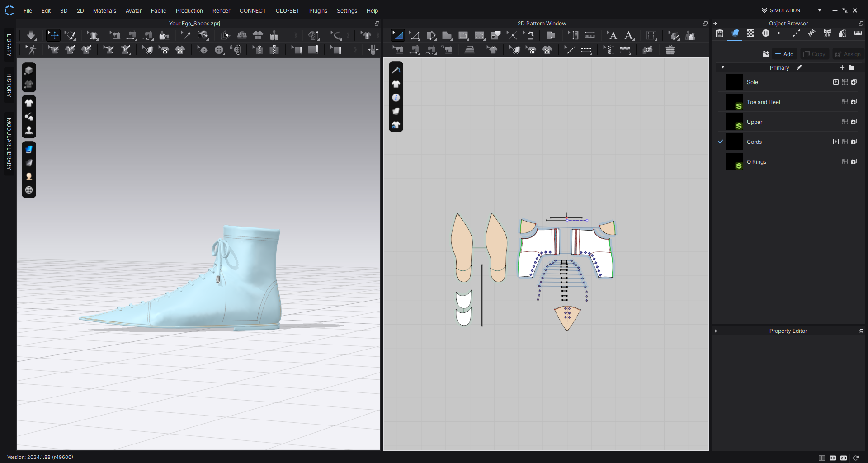This screenshot has height=463, width=868.
Task: Undock the Property Editor panel
Action: point(861,331)
